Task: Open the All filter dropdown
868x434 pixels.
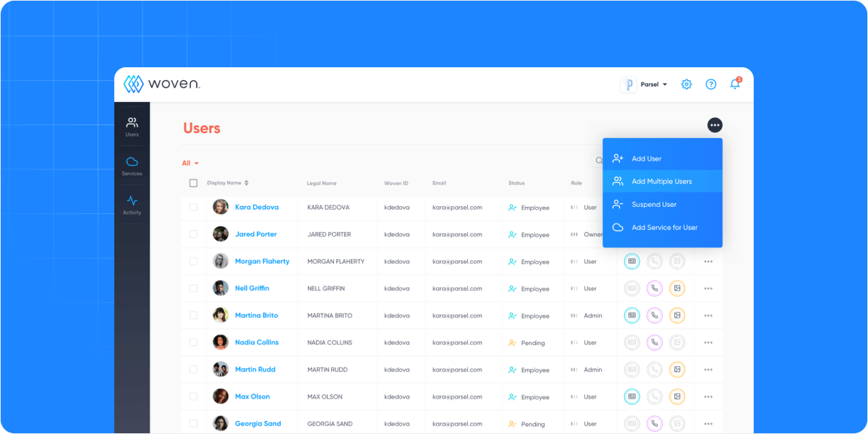Action: click(x=190, y=163)
